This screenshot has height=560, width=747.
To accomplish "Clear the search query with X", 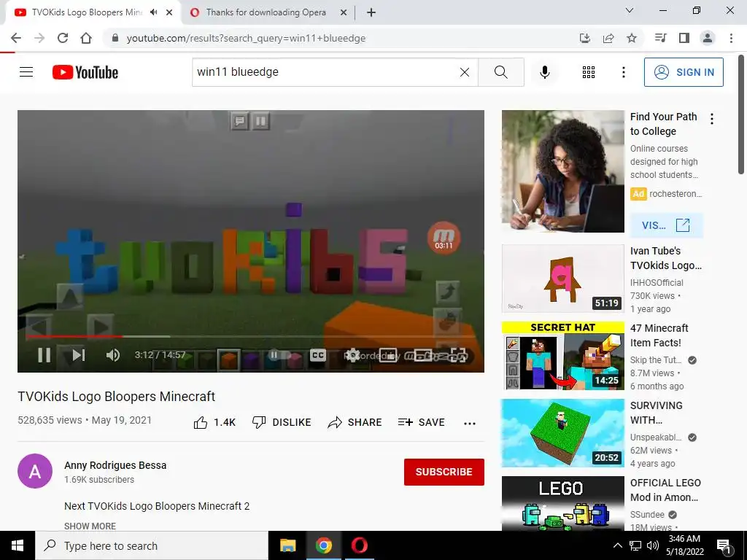I will tap(465, 72).
